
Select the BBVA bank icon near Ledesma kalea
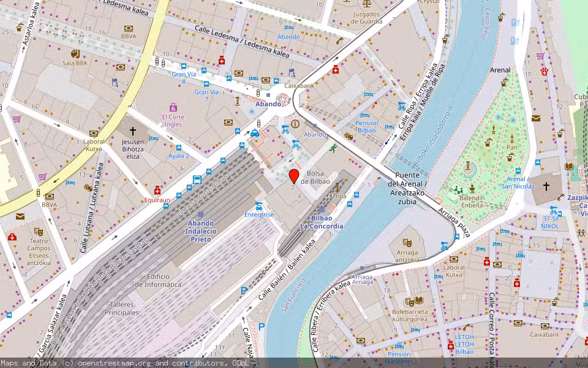pyautogui.click(x=128, y=29)
